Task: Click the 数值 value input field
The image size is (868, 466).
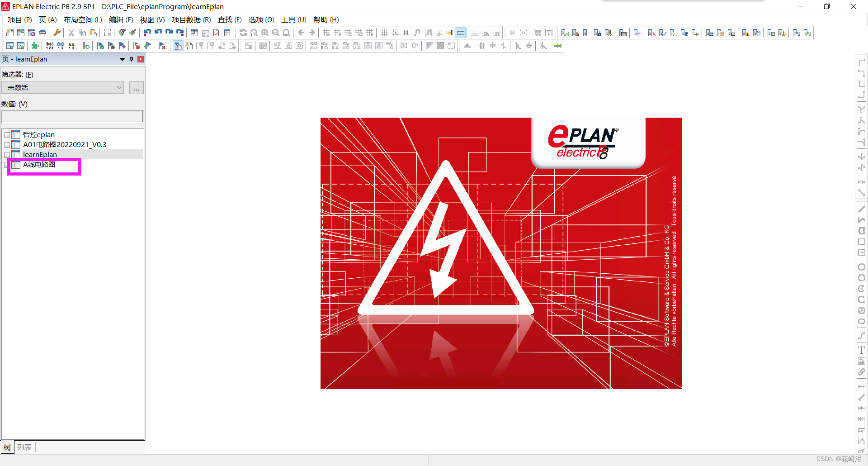Action: (72, 117)
